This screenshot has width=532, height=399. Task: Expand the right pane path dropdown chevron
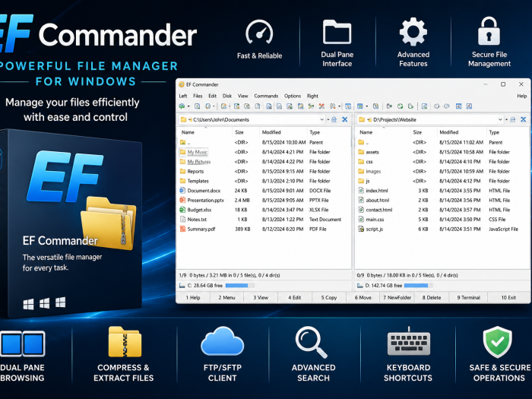point(500,119)
